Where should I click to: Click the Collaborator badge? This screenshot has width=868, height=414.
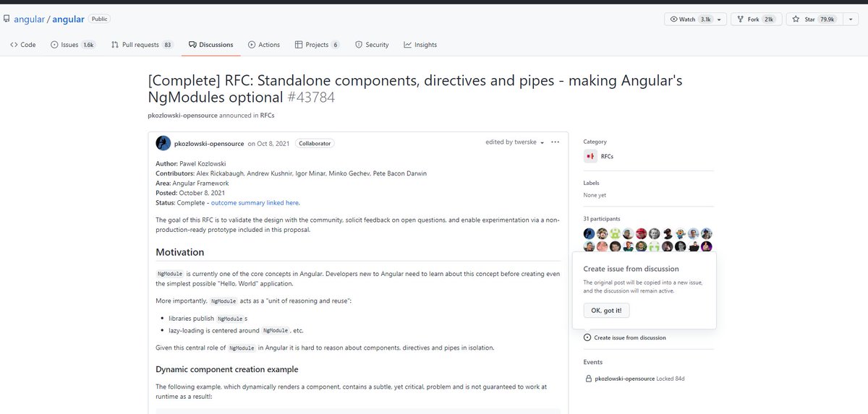[315, 143]
